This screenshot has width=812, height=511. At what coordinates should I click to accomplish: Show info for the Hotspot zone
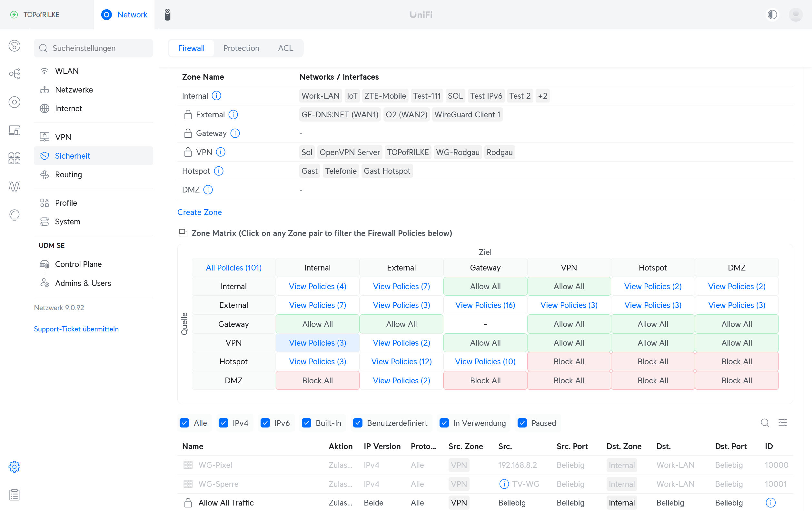pyautogui.click(x=219, y=171)
